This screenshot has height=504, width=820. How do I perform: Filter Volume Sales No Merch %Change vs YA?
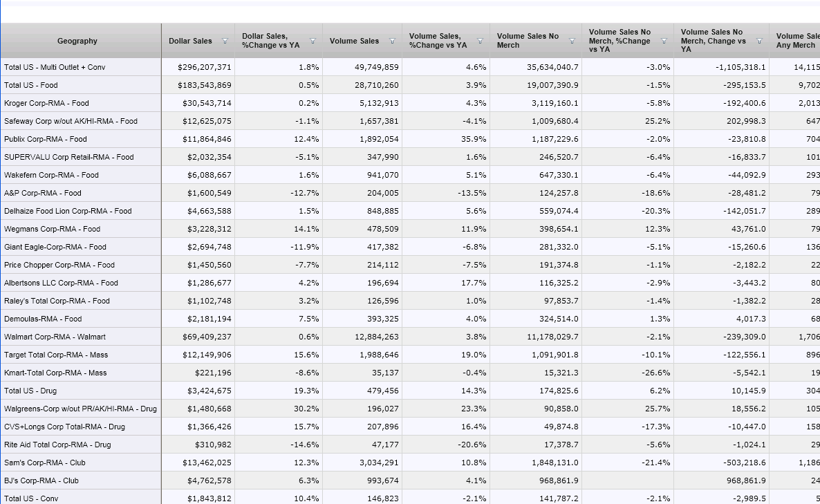click(664, 41)
